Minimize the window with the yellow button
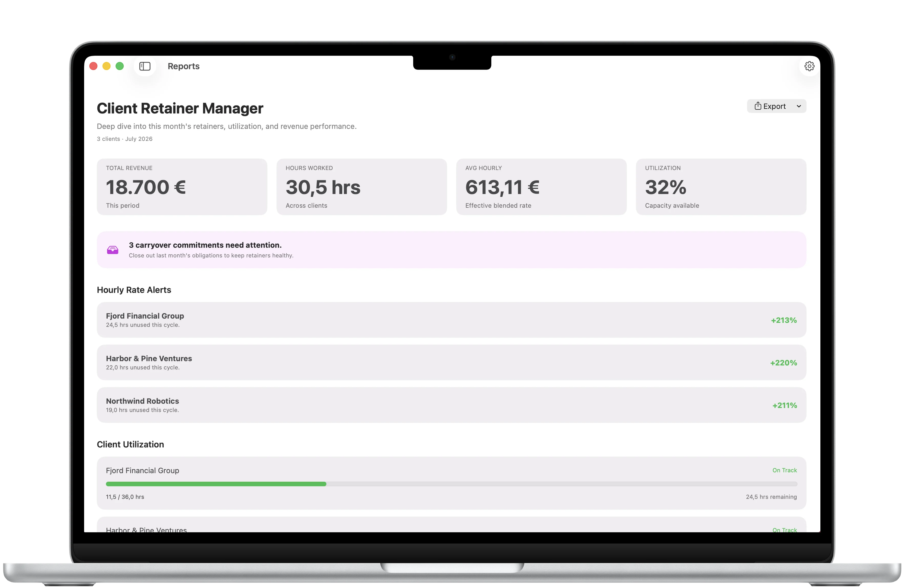The height and width of the screenshot is (588, 905). pyautogui.click(x=106, y=66)
